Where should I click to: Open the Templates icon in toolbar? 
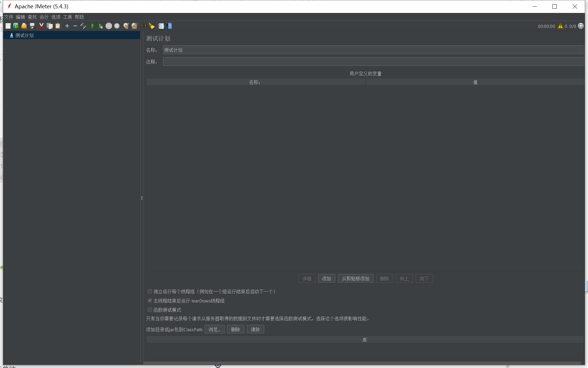pyautogui.click(x=16, y=26)
